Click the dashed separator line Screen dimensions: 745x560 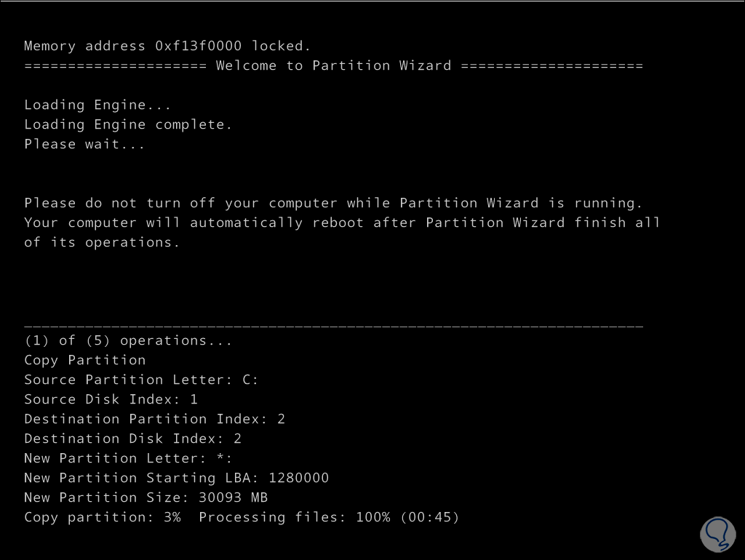333,327
